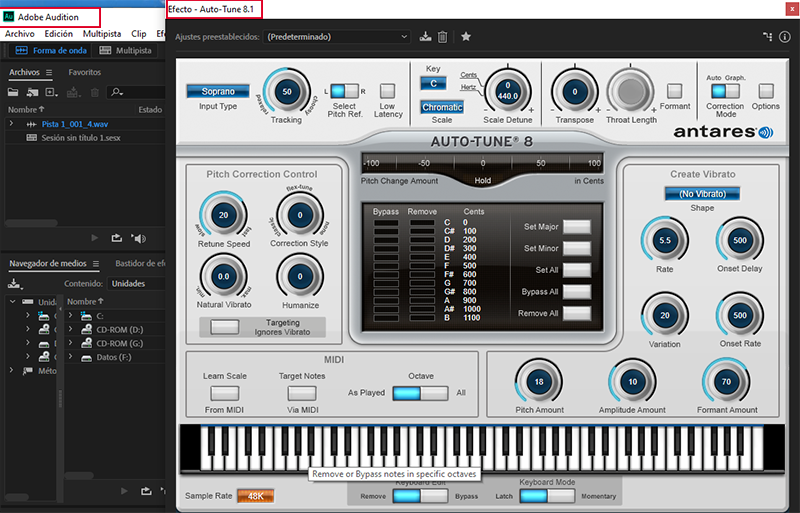
Task: Switch to the Favoritos tab
Action: tap(85, 72)
